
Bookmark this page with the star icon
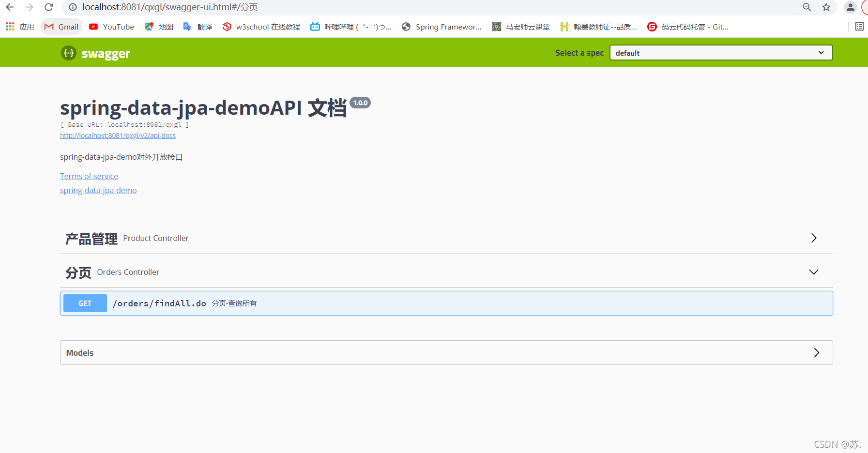(x=826, y=7)
